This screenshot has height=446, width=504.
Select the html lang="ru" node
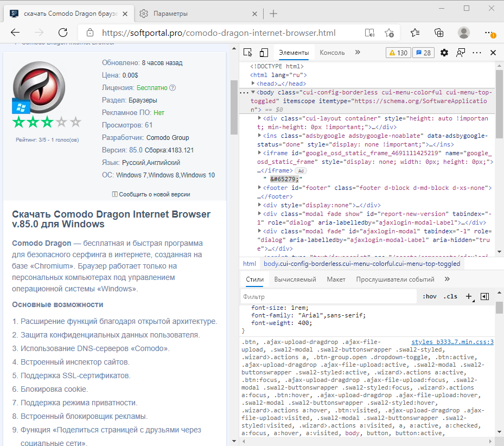point(278,75)
